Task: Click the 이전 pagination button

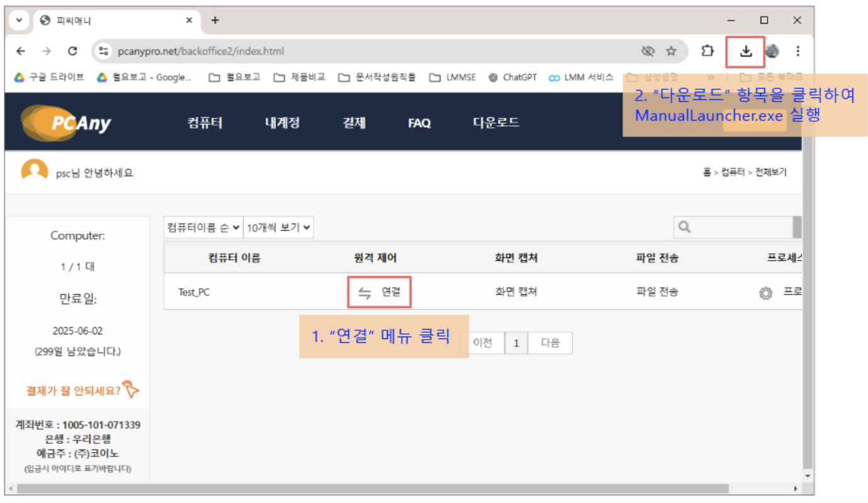Action: click(483, 343)
